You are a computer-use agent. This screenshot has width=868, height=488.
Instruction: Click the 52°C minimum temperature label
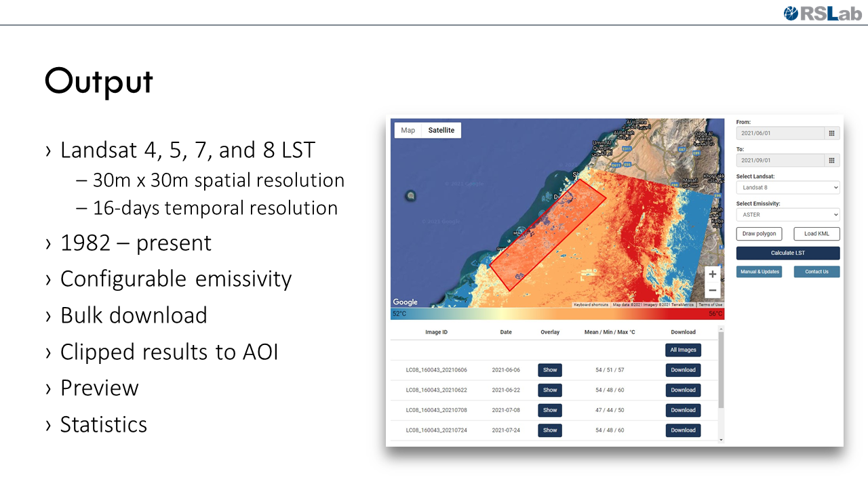pyautogui.click(x=399, y=314)
